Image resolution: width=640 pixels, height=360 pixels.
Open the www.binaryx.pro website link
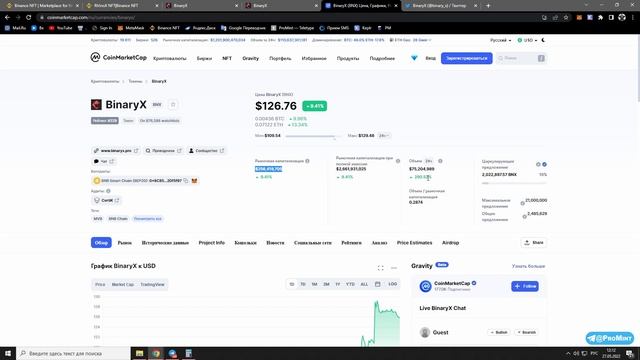point(116,151)
